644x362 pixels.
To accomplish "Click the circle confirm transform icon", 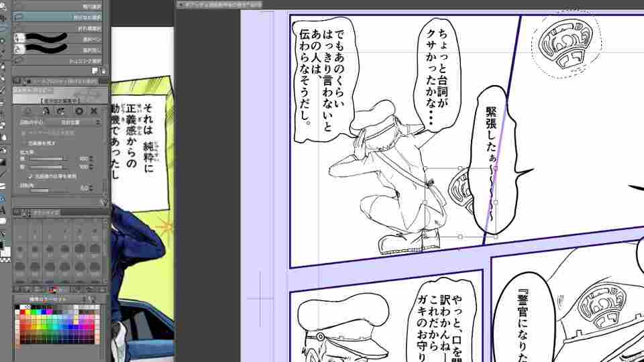I will [79, 111].
